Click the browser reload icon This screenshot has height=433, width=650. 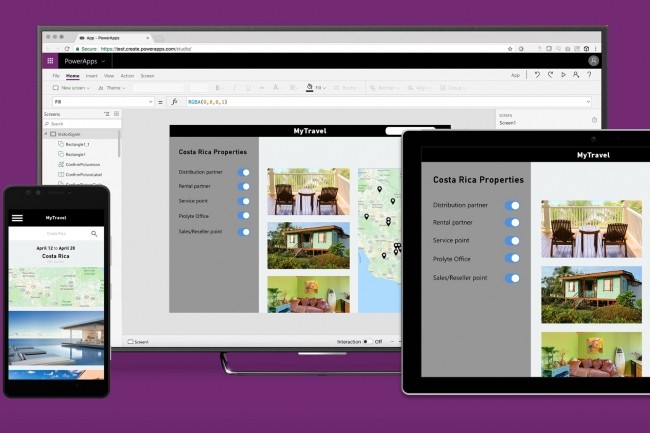point(67,49)
